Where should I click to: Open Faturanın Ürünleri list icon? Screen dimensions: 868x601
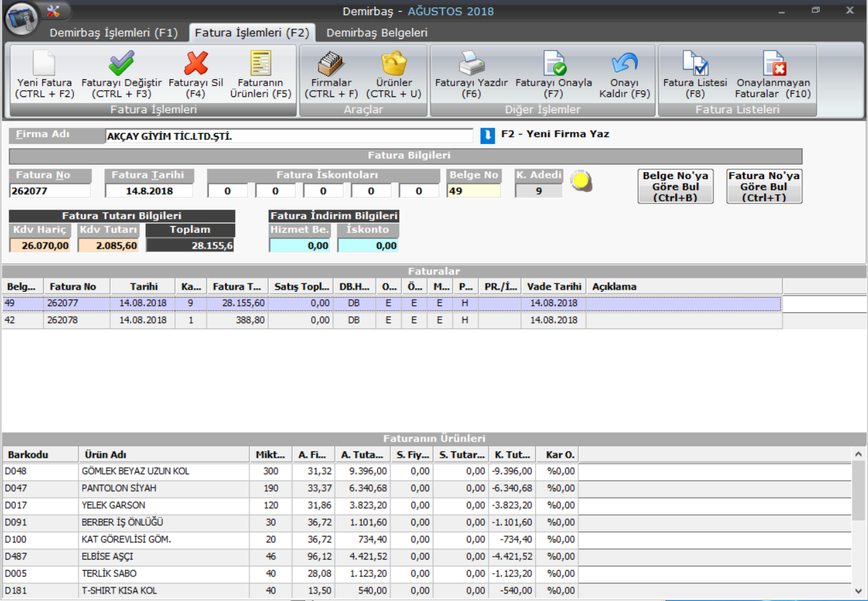pos(260,64)
